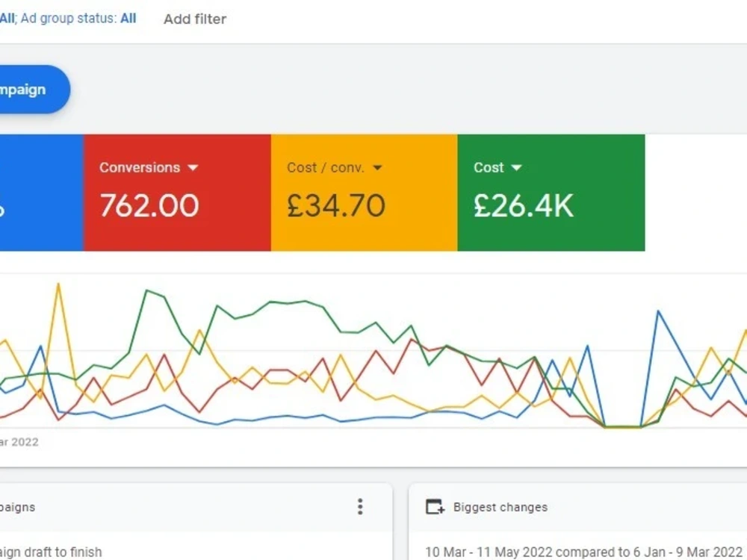This screenshot has height=560, width=747.
Task: Open the Cost metric dropdown arrow
Action: (516, 167)
